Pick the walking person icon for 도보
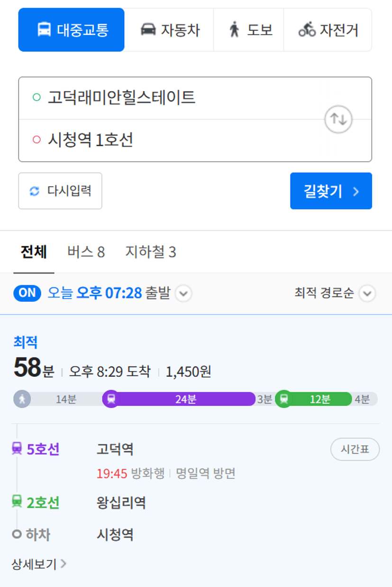Viewport: 392px width, 587px height. click(234, 30)
